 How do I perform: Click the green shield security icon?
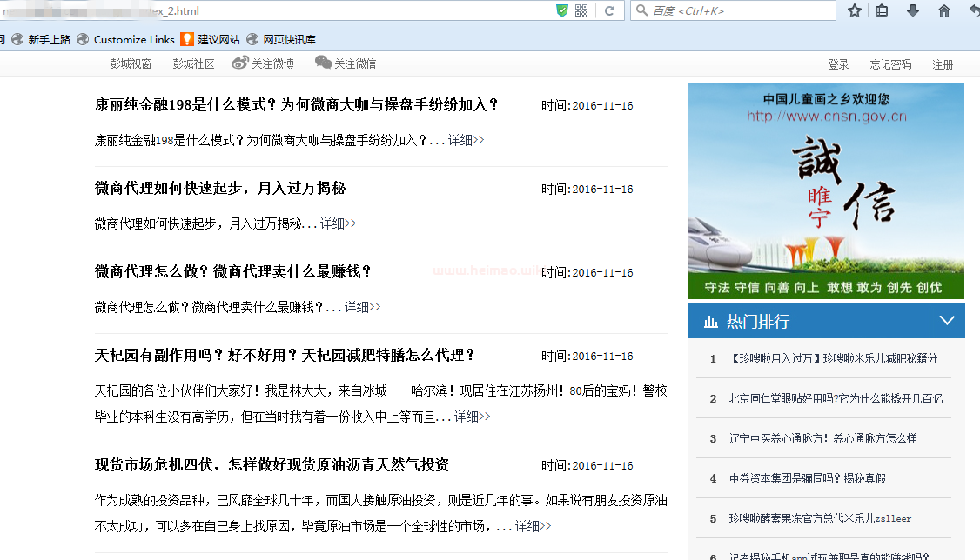pos(562,10)
